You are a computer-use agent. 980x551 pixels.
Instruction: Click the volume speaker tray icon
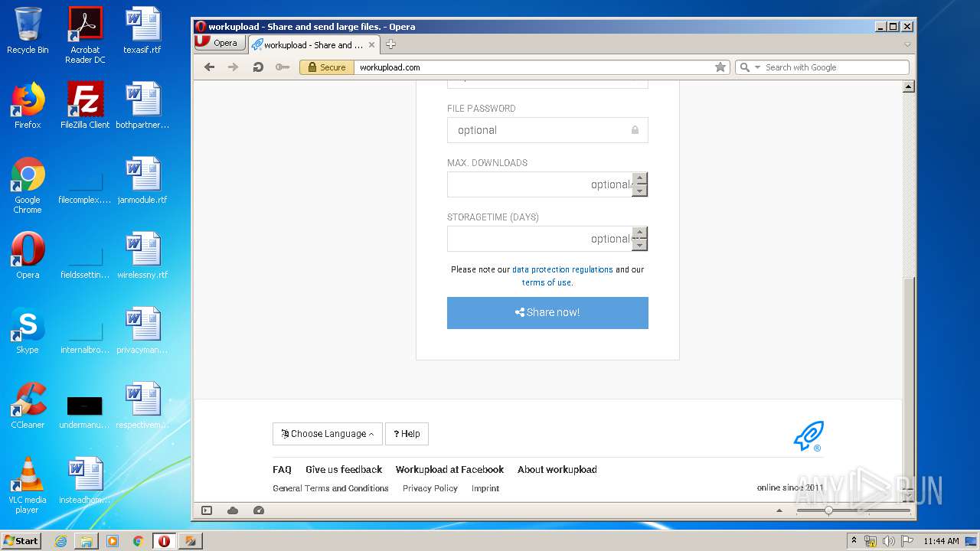(889, 541)
